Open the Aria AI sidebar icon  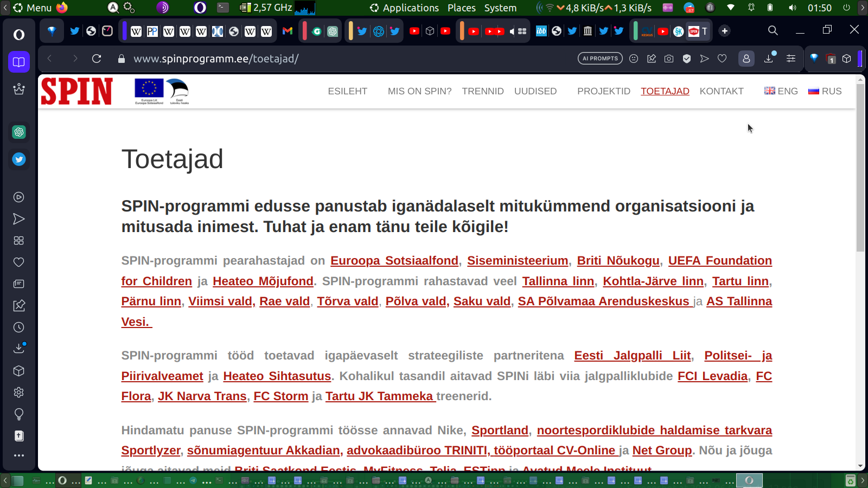[x=19, y=89]
